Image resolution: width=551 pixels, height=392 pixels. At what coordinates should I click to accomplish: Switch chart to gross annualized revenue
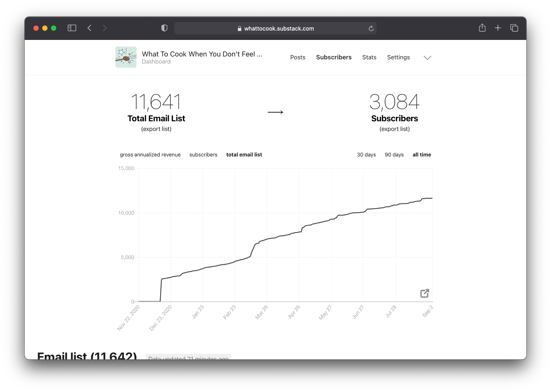[150, 155]
